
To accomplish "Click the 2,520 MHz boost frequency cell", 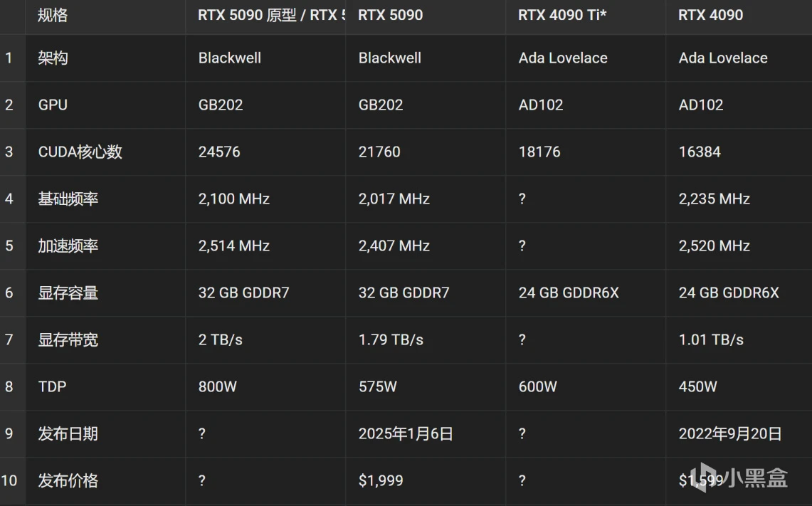I will coord(714,246).
